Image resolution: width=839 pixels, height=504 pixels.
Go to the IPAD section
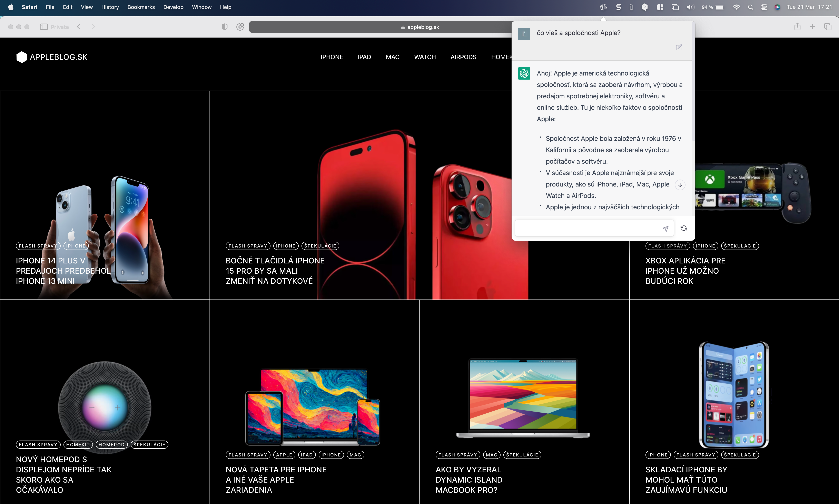(364, 57)
